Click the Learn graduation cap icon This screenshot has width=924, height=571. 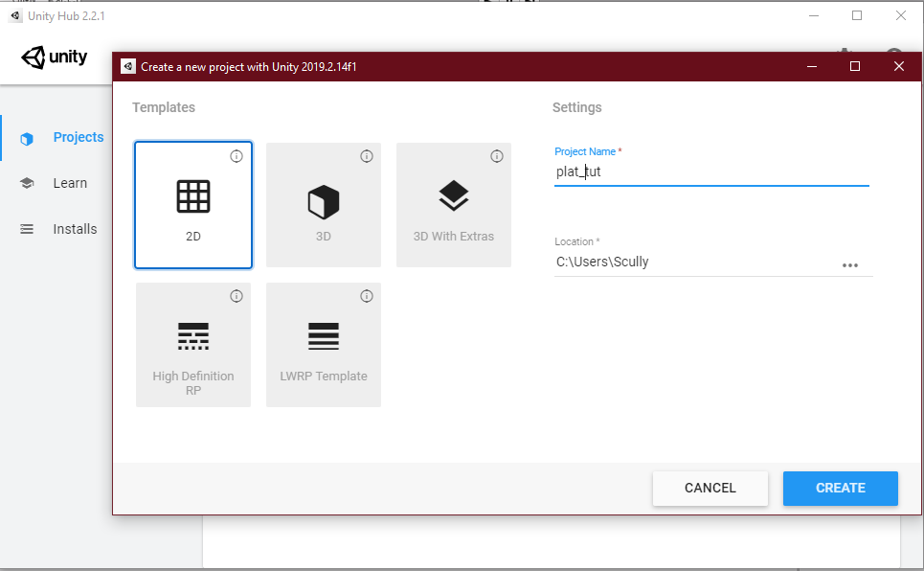[27, 183]
